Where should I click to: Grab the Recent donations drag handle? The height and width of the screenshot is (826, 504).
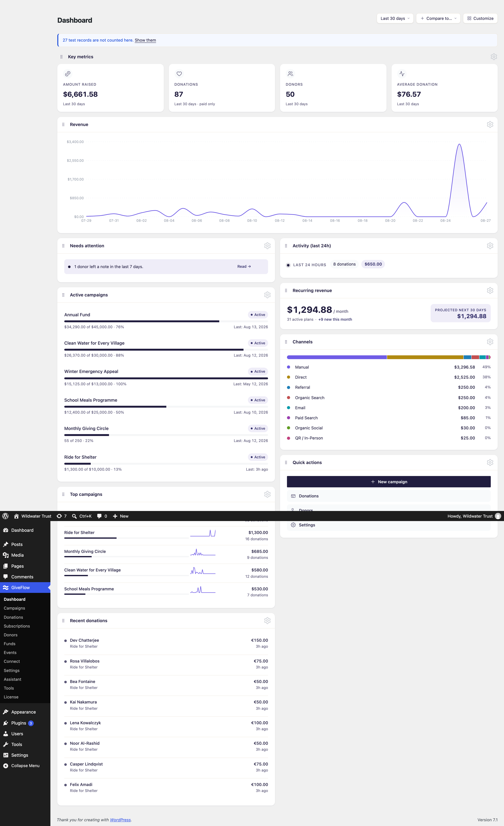[63, 620]
